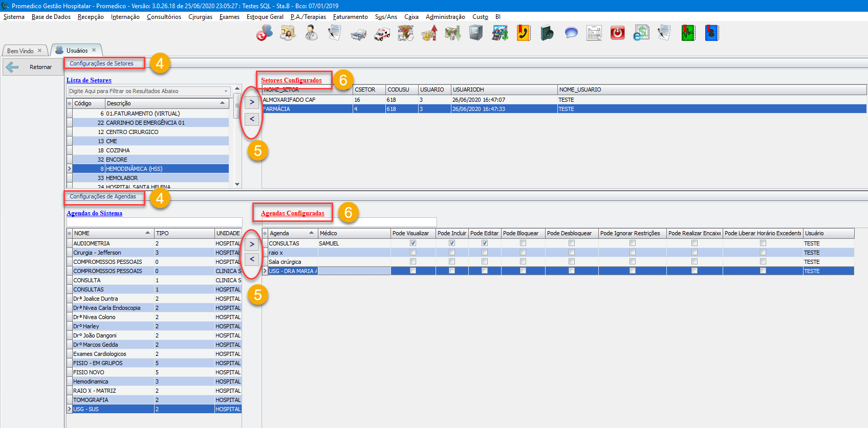The height and width of the screenshot is (428, 868).
Task: Remove configured agenda with the < button
Action: click(x=252, y=259)
